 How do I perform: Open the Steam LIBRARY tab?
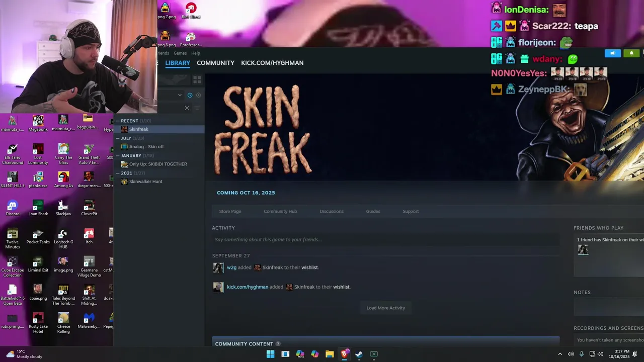[x=178, y=63]
